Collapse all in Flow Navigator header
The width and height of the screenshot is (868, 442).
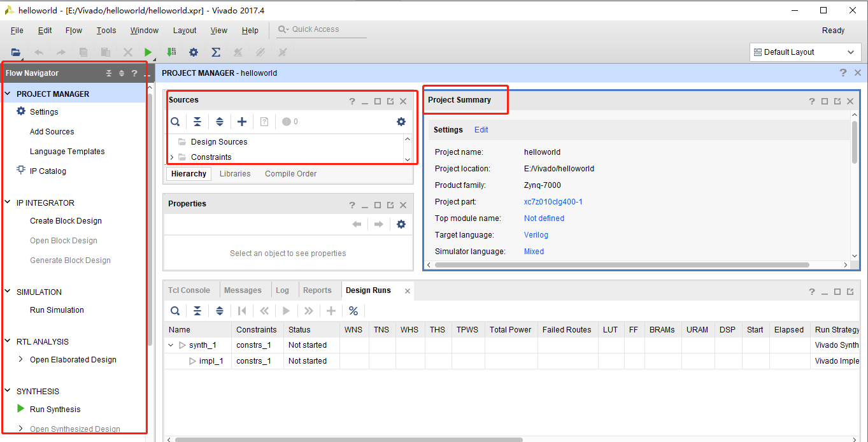(x=109, y=73)
